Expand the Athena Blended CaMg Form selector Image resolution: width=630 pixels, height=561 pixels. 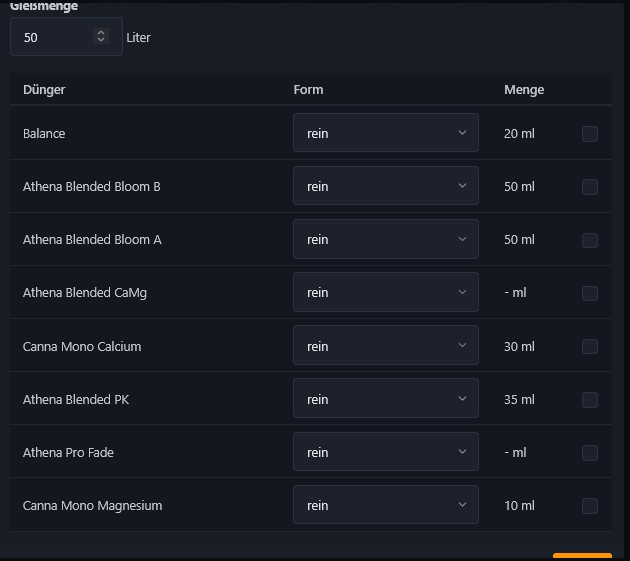[385, 292]
